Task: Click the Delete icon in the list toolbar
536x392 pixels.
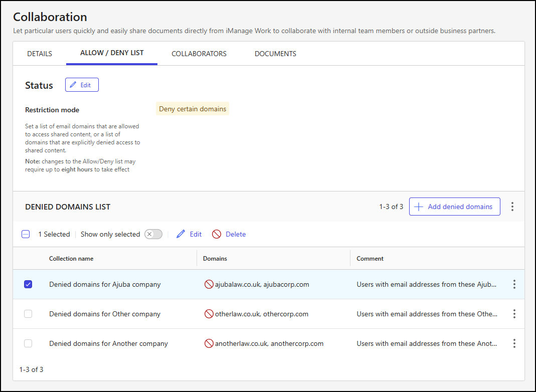Action: coord(217,234)
